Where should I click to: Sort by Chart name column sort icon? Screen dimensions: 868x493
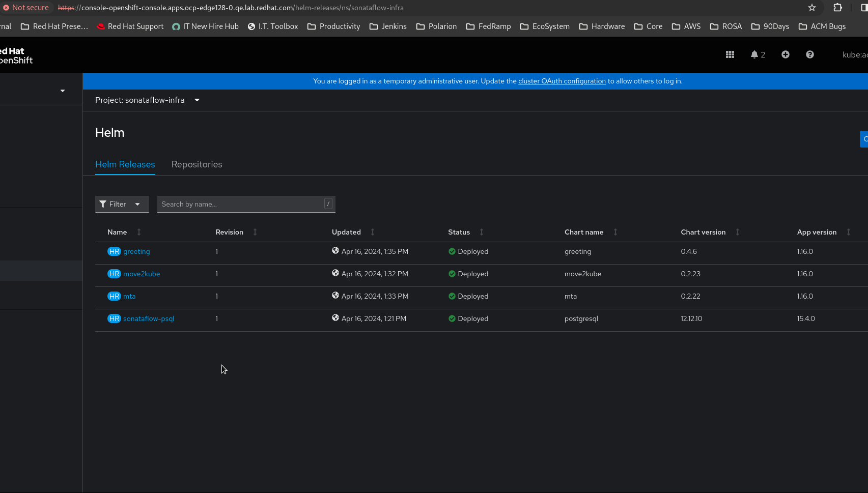pyautogui.click(x=615, y=232)
